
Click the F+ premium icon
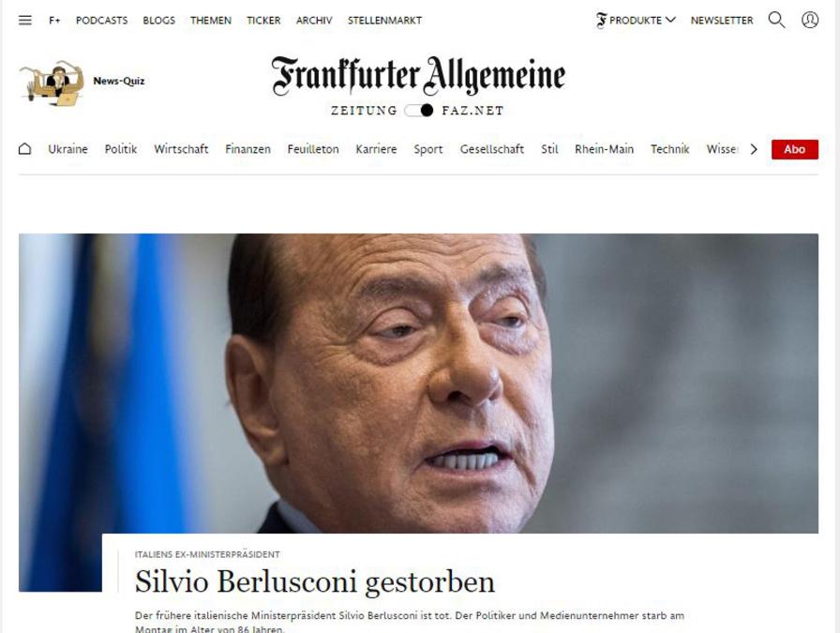54,21
